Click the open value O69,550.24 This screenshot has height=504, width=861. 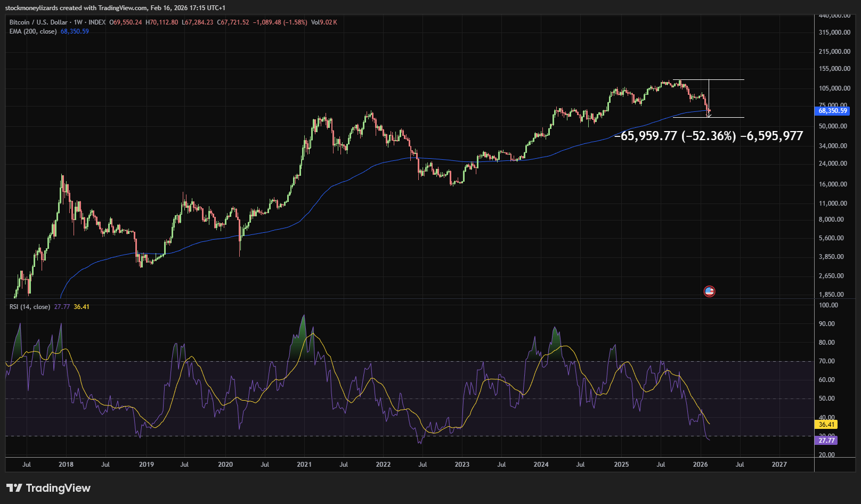[126, 22]
